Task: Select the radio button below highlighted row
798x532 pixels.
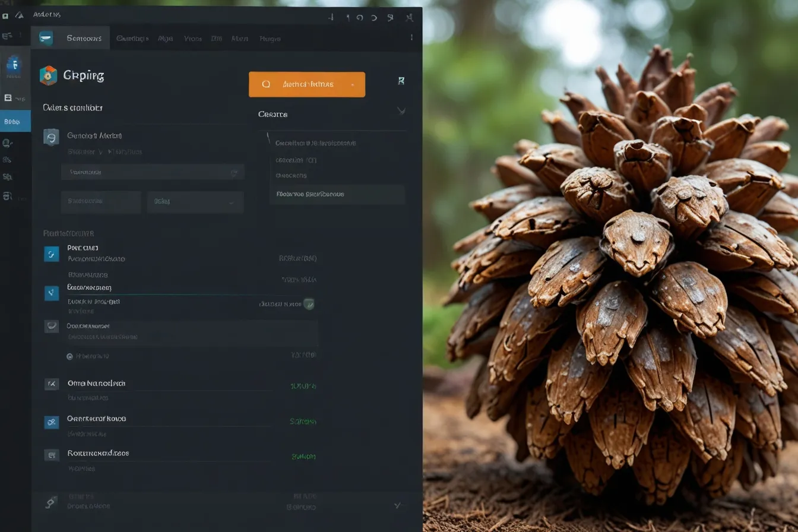Action: 69,356
